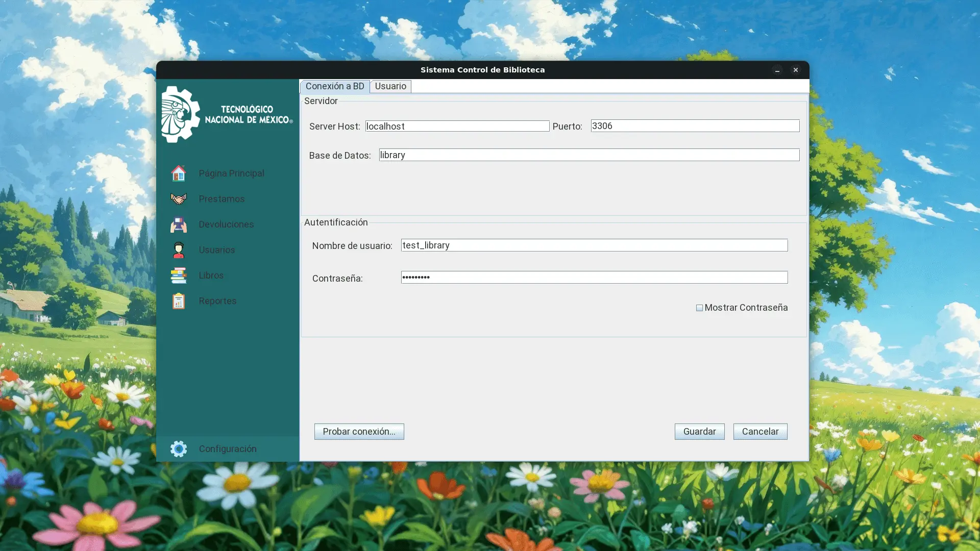Navigate to Libros in the sidebar
This screenshot has width=980, height=551.
coord(228,275)
